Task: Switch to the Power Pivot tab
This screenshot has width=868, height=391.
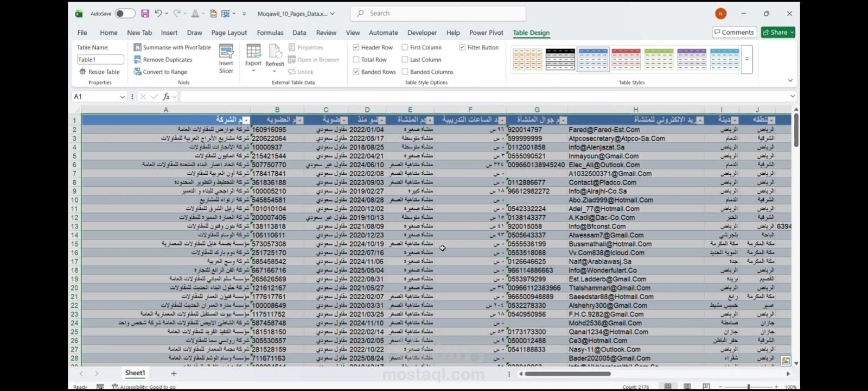Action: click(x=486, y=33)
